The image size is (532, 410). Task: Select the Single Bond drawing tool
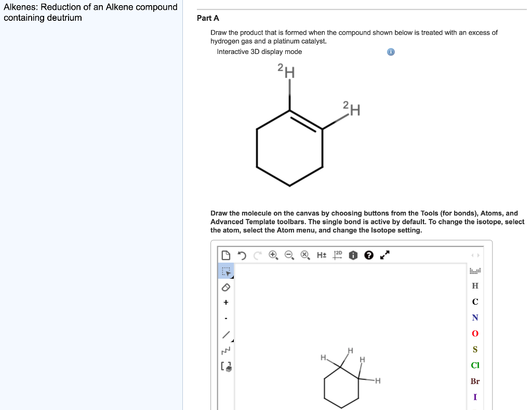[227, 334]
